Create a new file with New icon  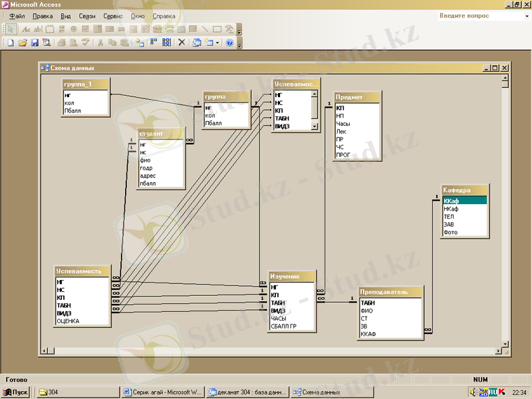click(11, 43)
